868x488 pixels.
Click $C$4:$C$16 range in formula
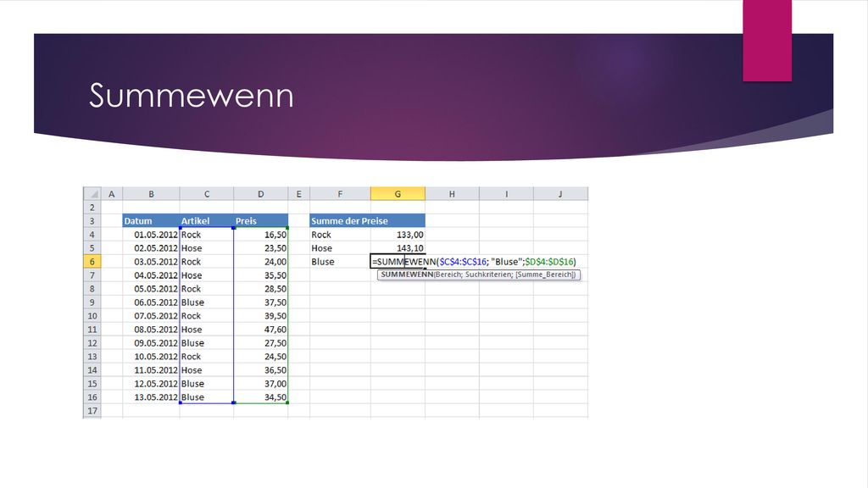click(463, 262)
